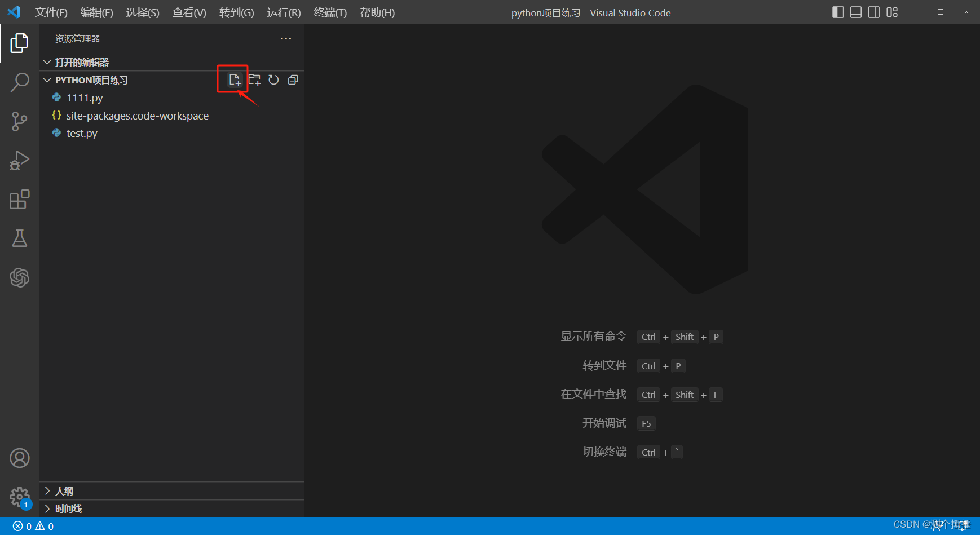This screenshot has width=980, height=535.
Task: Open the 终端(T) menu
Action: click(x=330, y=12)
